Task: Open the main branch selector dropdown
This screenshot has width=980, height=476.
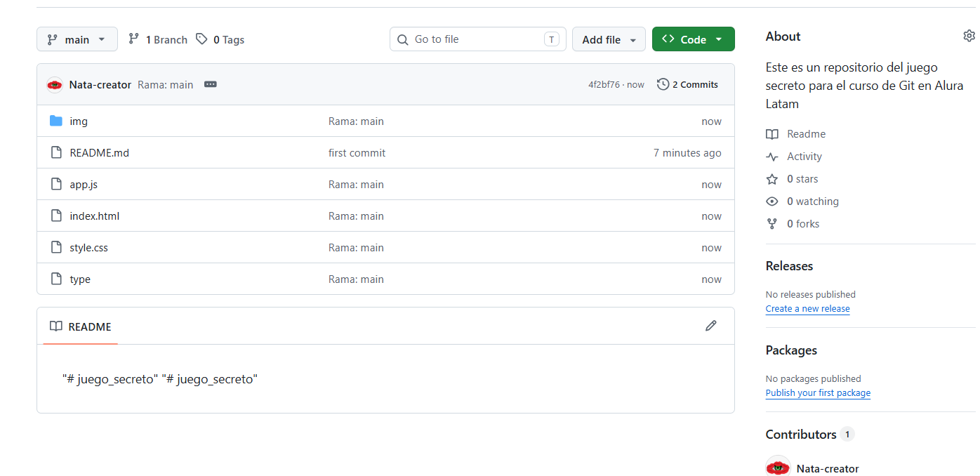Action: click(x=77, y=39)
